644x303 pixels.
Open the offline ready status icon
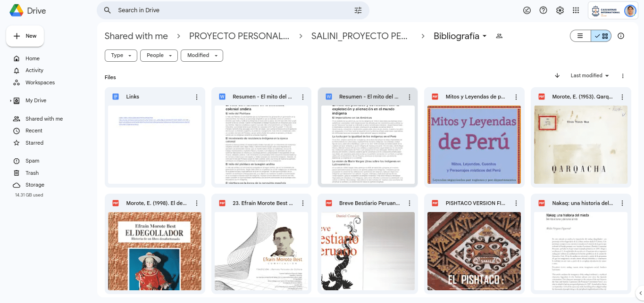(x=527, y=10)
